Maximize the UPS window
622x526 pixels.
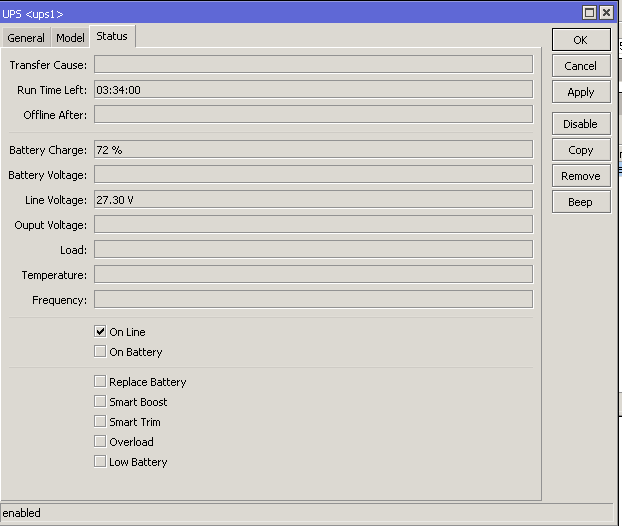[589, 13]
